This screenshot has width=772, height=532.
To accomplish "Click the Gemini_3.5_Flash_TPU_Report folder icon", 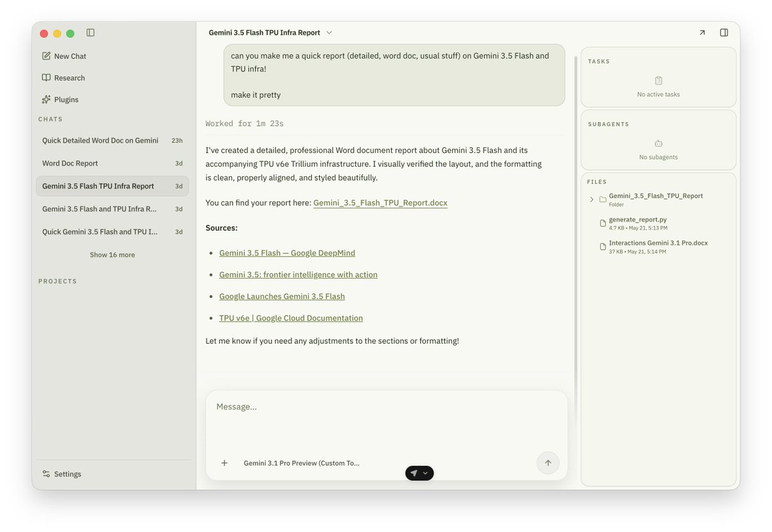I will (x=603, y=199).
